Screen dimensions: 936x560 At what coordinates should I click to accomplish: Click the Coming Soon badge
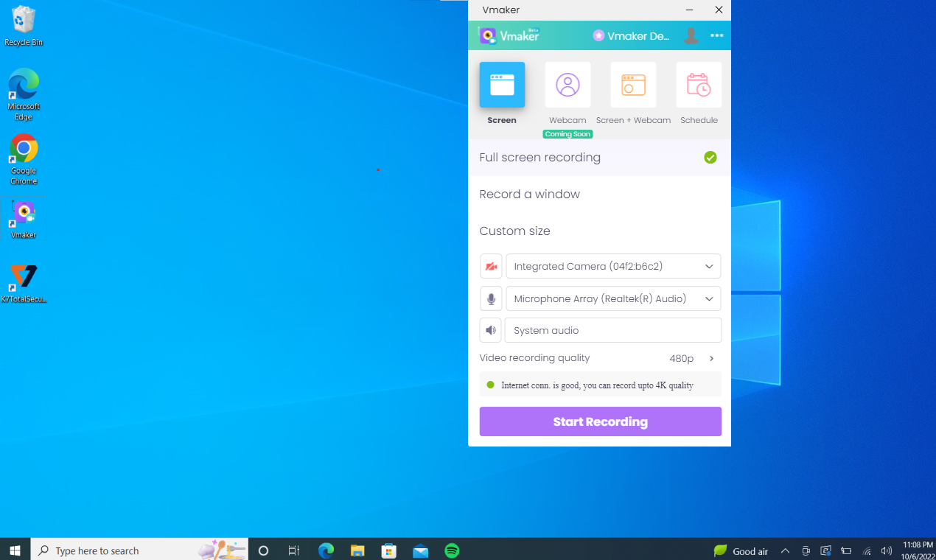[x=567, y=134]
